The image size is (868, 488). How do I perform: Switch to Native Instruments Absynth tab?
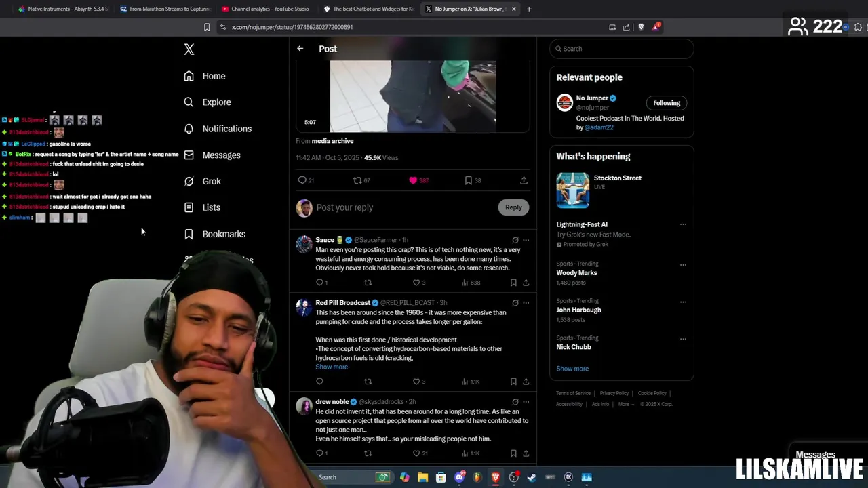tap(64, 9)
